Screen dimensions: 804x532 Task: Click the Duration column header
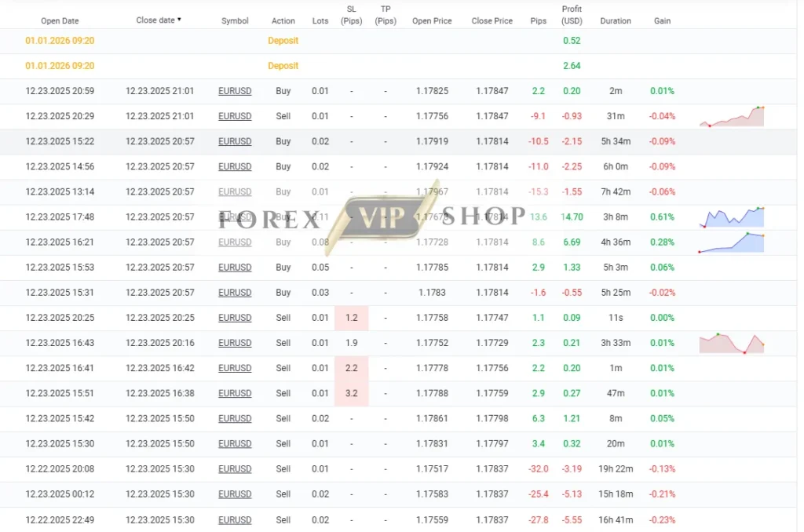coord(616,21)
